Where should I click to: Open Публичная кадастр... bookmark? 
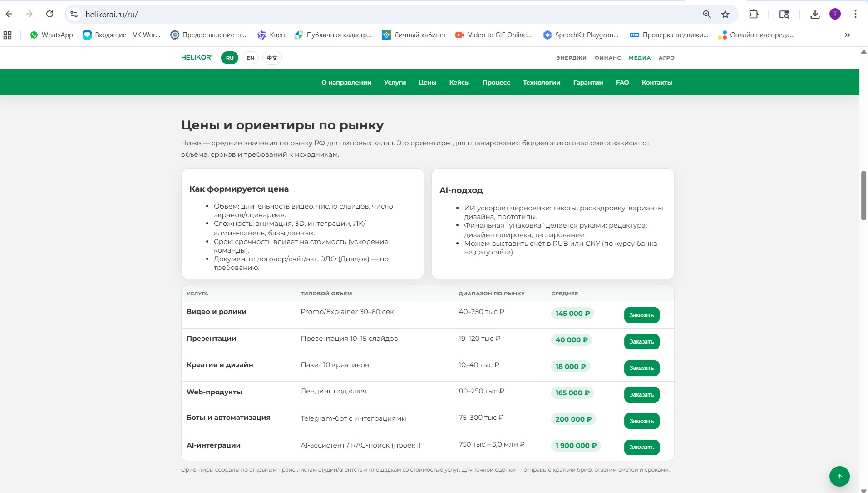pos(333,35)
